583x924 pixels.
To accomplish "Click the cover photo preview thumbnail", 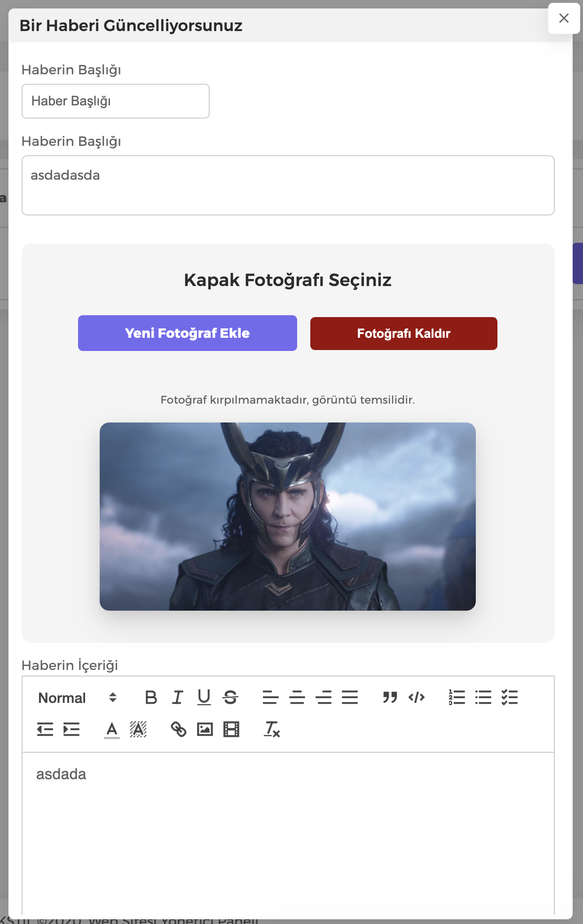I will coord(288,517).
